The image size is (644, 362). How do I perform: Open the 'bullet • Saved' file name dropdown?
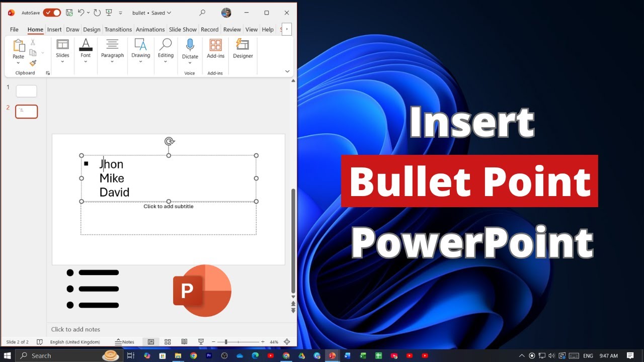click(x=151, y=13)
